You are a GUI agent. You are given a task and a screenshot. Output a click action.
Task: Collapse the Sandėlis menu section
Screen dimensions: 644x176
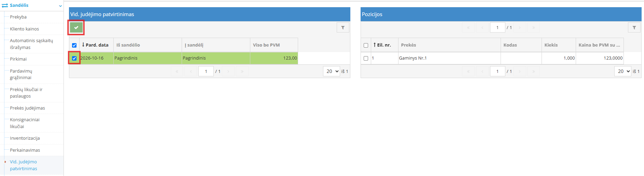point(60,6)
